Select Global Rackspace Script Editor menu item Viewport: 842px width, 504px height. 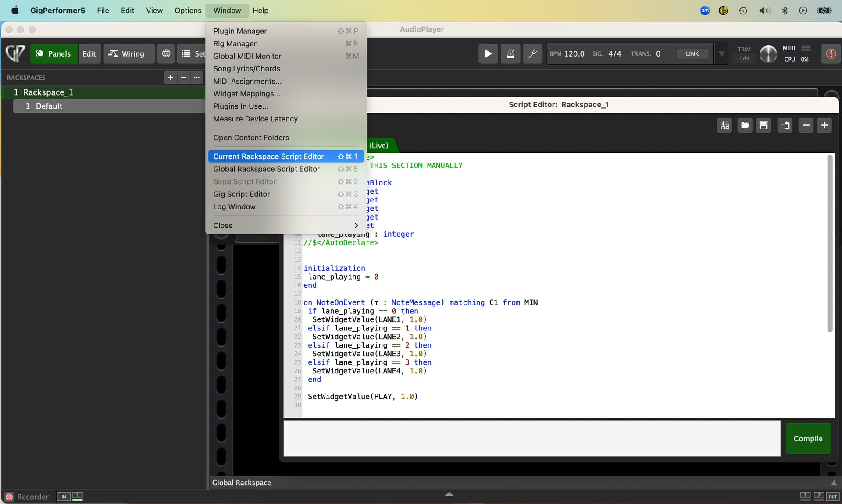click(x=267, y=169)
